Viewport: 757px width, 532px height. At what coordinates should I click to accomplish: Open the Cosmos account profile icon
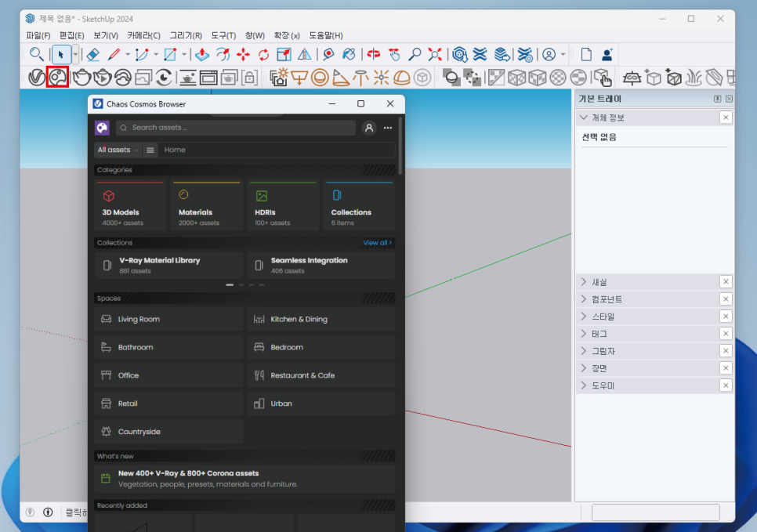pyautogui.click(x=369, y=128)
